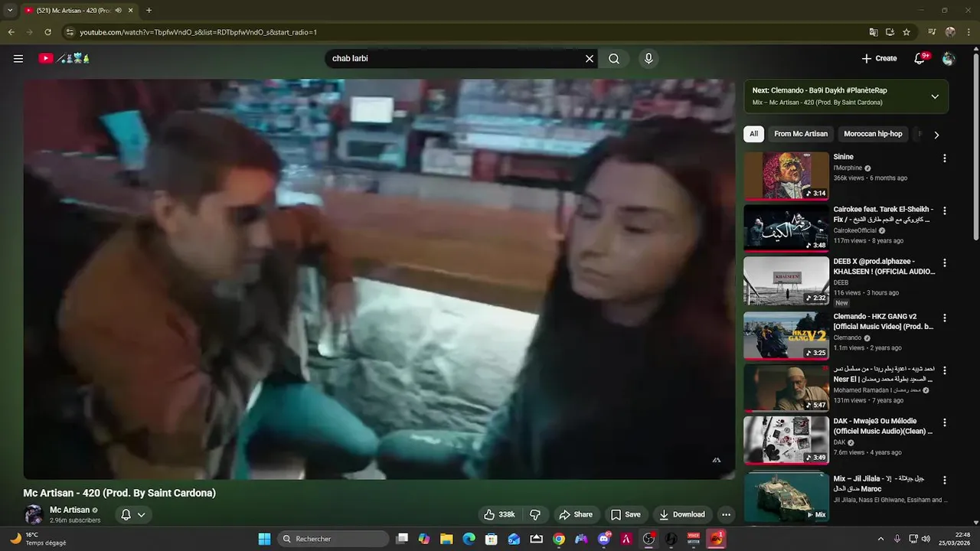Viewport: 980px width, 551px height.
Task: Open options for Cairokee Fix video
Action: click(944, 210)
